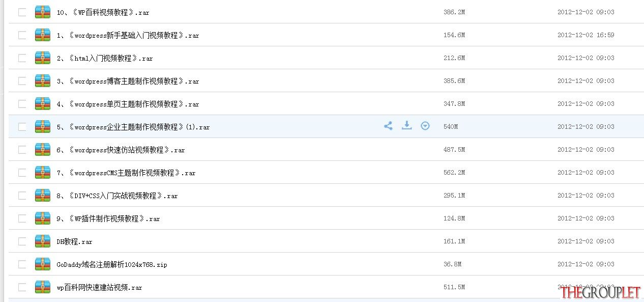Tick the checkbox for 10、《WP百科视频教程》.rar

[22, 12]
